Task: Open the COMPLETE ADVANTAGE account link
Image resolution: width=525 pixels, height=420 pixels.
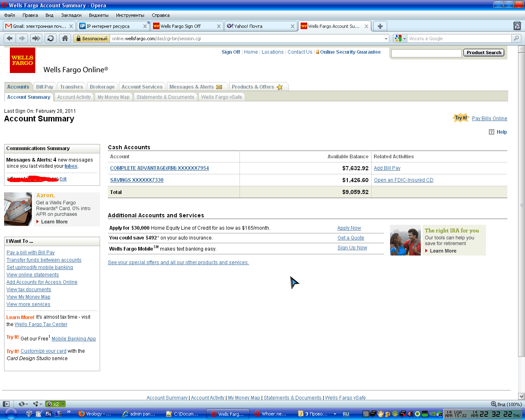Action: click(160, 168)
